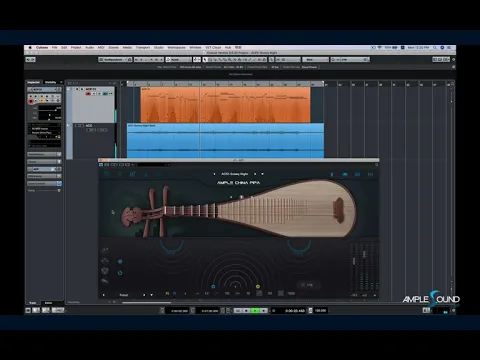Click the fourth panel icon in the Pipa plugin

click(x=146, y=174)
